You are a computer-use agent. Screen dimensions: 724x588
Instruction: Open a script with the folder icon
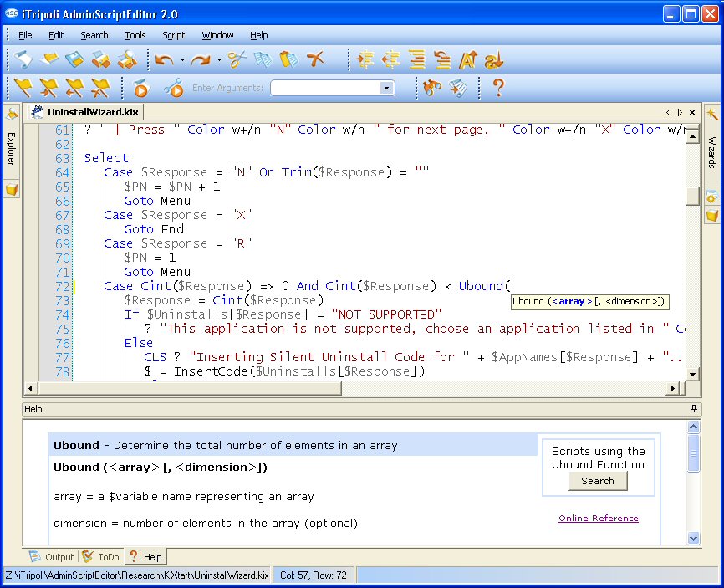(x=49, y=59)
